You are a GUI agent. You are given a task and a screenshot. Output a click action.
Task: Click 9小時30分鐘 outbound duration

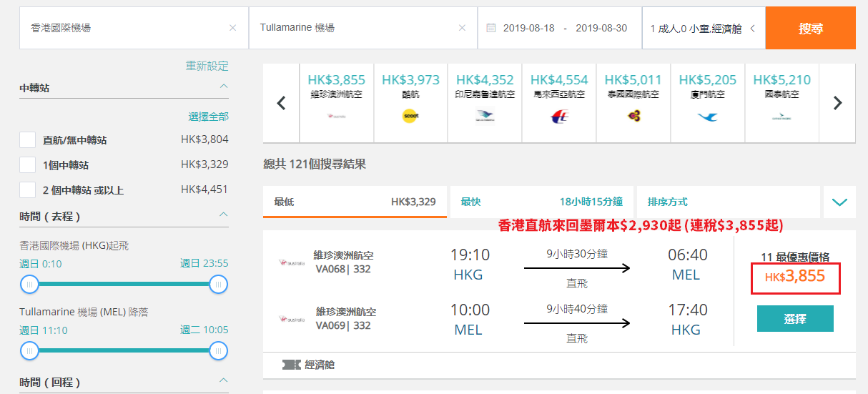coord(577,253)
